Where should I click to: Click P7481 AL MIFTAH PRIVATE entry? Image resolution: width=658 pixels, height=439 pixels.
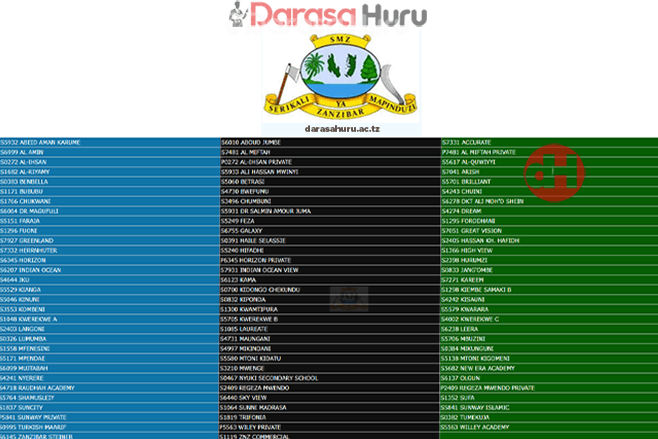(479, 152)
